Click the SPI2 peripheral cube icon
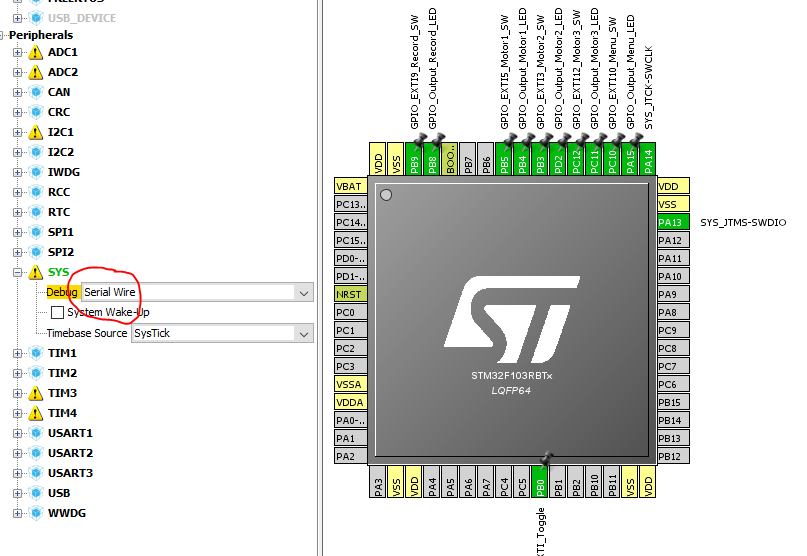 [x=36, y=252]
